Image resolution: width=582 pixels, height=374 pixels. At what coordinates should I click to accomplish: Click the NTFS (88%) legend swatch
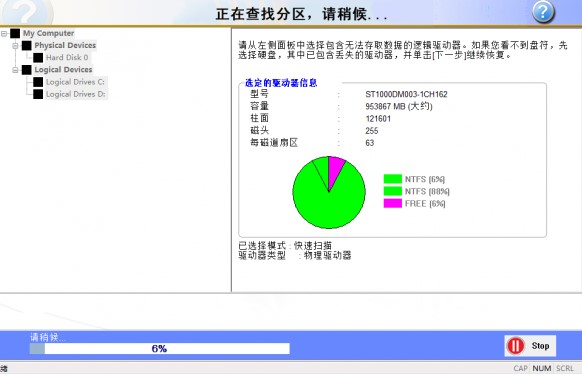coord(393,191)
